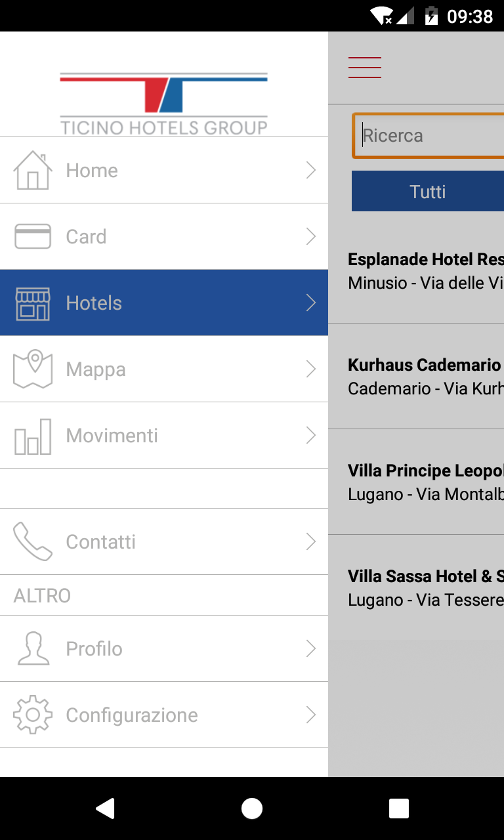Tap the Profilo person icon

33,648
